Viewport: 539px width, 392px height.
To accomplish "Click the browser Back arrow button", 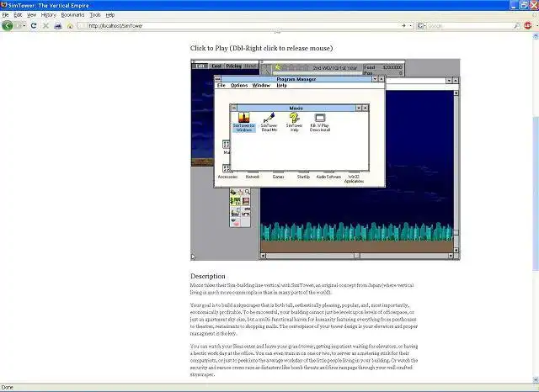I will pos(7,26).
